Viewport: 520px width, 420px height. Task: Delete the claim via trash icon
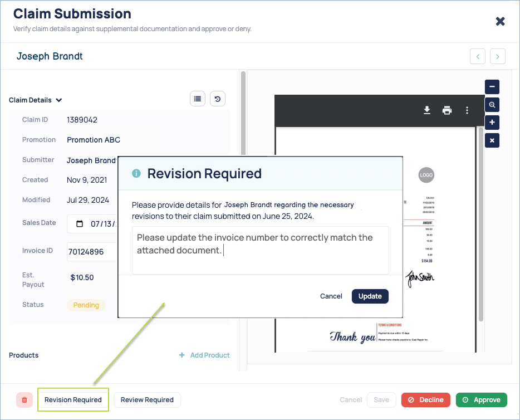[24, 399]
